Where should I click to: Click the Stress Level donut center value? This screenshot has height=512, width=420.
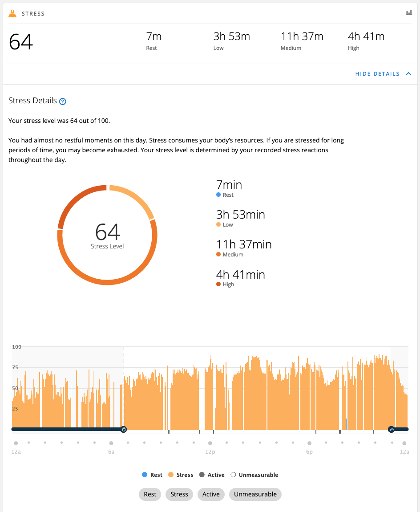[x=108, y=232]
